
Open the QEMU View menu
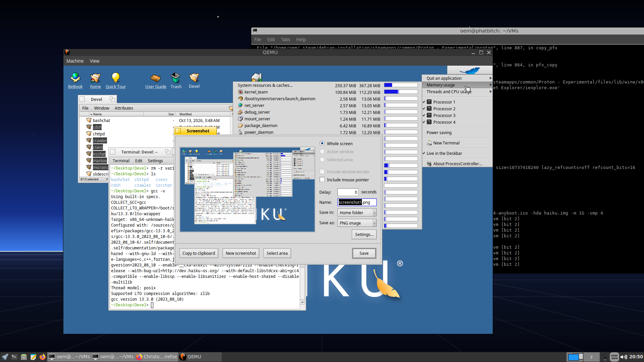click(x=95, y=61)
